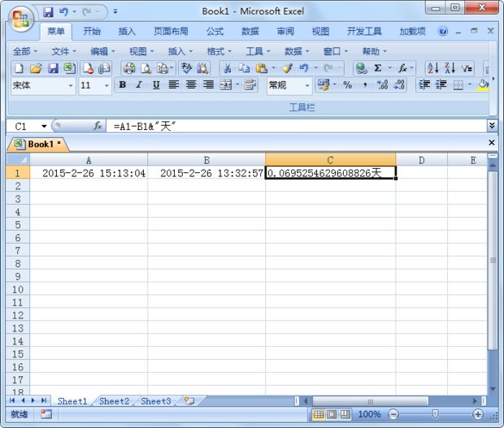Switch to Normal view in status bar

click(319, 414)
